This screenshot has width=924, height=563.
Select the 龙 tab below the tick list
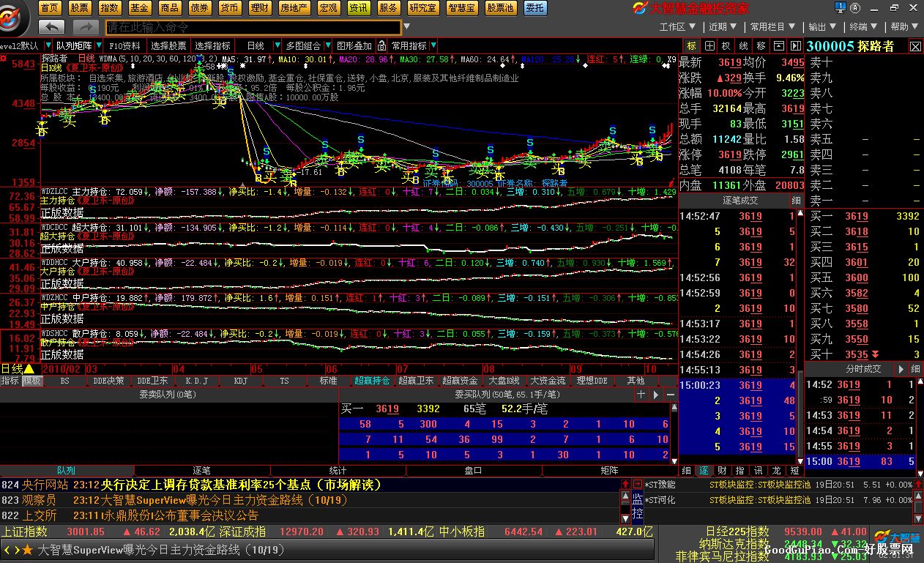pyautogui.click(x=777, y=470)
